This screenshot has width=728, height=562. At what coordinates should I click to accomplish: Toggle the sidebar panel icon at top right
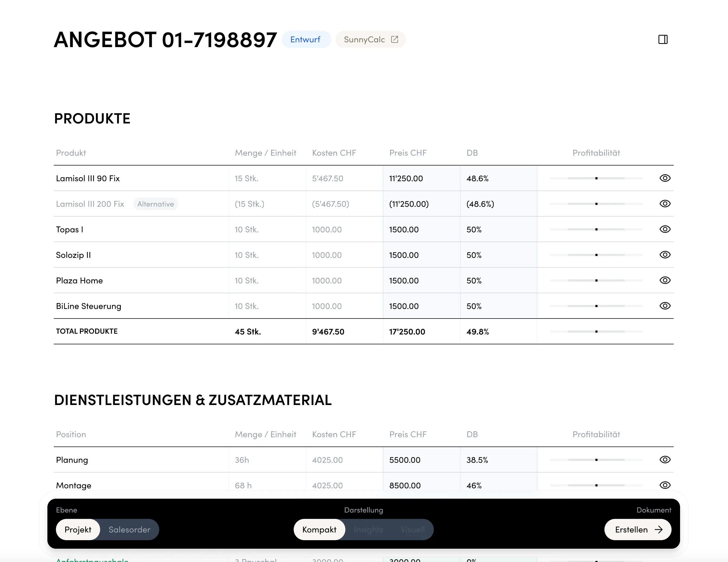click(663, 39)
